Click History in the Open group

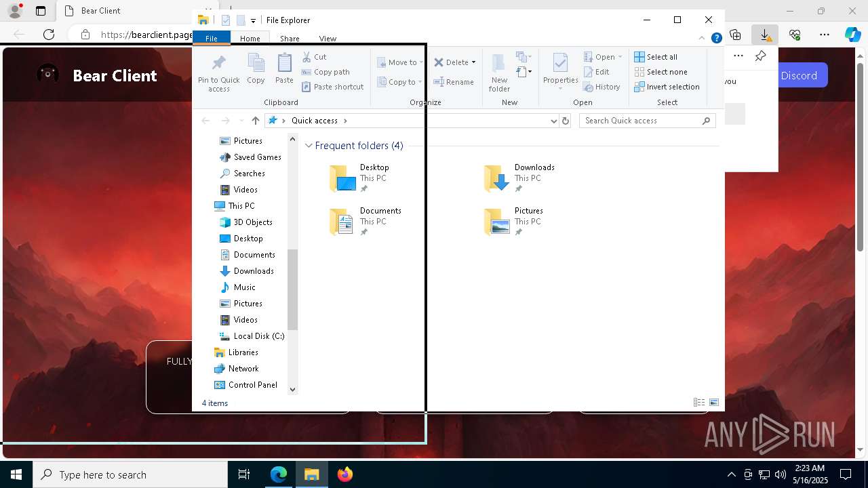(x=601, y=87)
